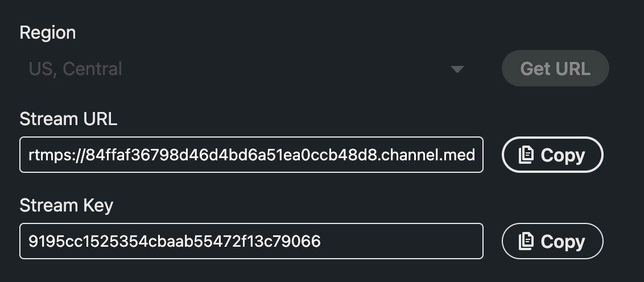Screen dimensions: 644x282
Task: Focus the Stream URL input field
Action: pos(251,155)
